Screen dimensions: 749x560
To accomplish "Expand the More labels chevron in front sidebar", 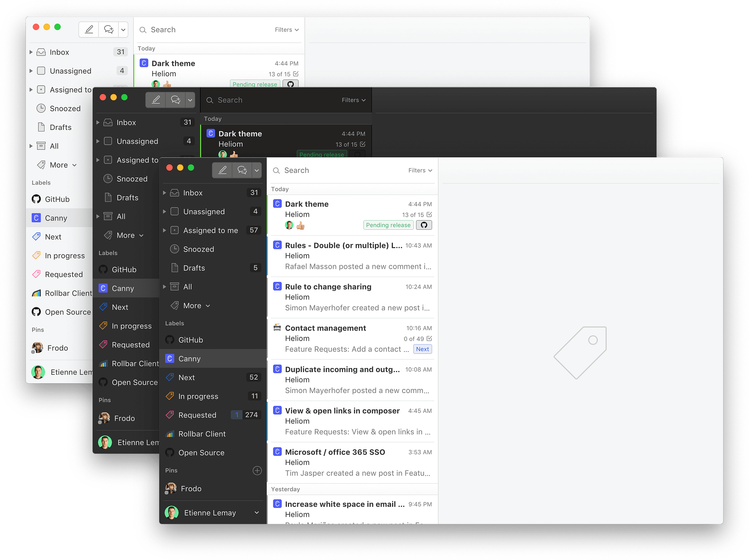I will pyautogui.click(x=208, y=306).
